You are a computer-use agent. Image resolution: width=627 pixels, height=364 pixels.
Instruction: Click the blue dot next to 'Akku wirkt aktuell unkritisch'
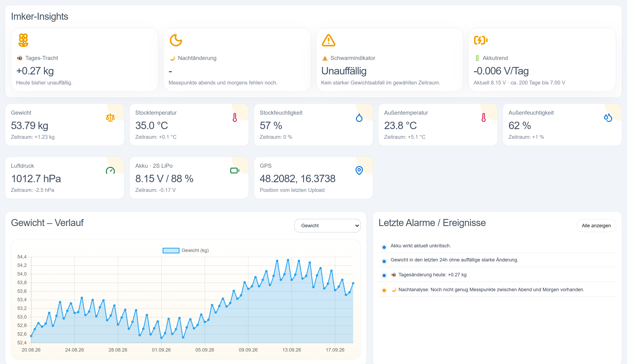point(384,247)
